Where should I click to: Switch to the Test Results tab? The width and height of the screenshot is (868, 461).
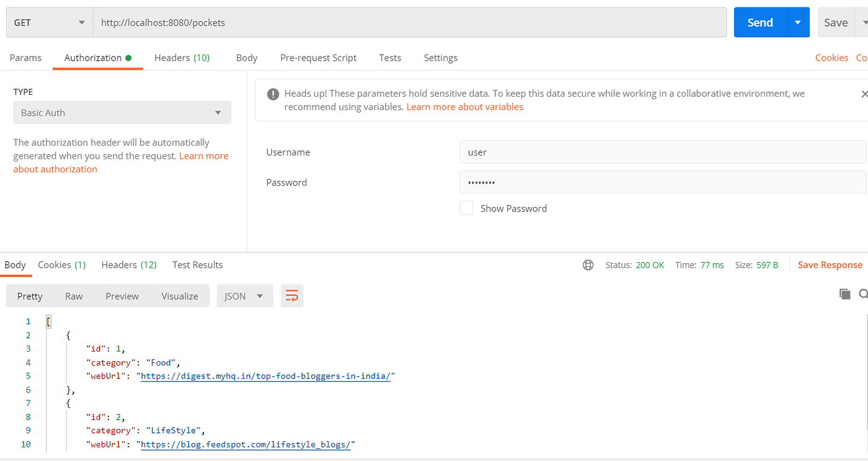tap(197, 265)
